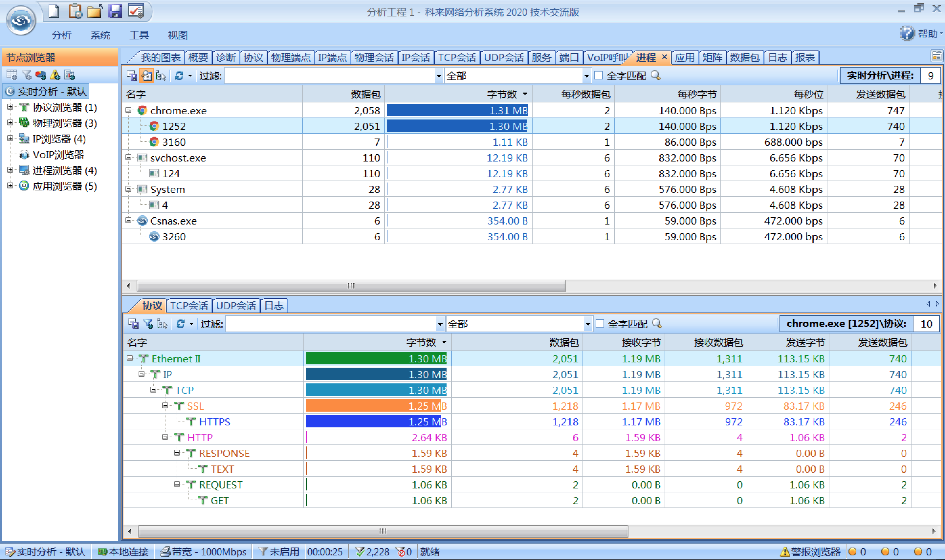945x560 pixels.
Task: Open the 工具 menu
Action: (139, 35)
